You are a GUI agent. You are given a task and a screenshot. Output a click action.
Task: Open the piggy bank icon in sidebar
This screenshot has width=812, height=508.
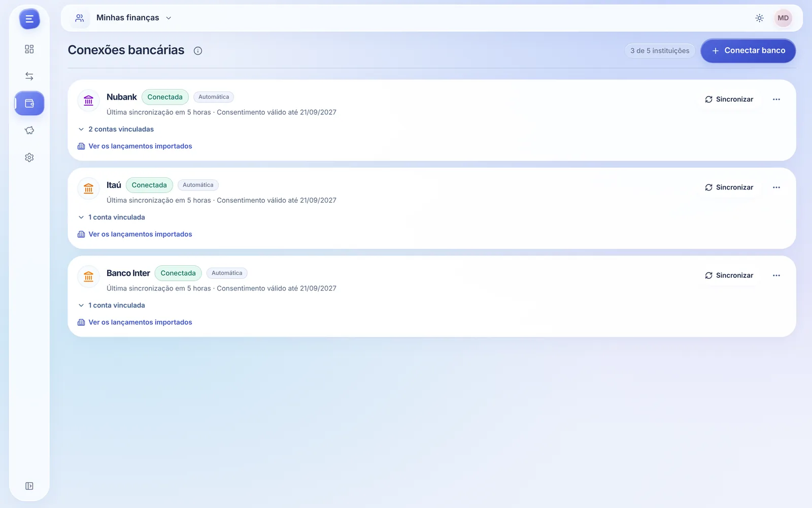(29, 131)
